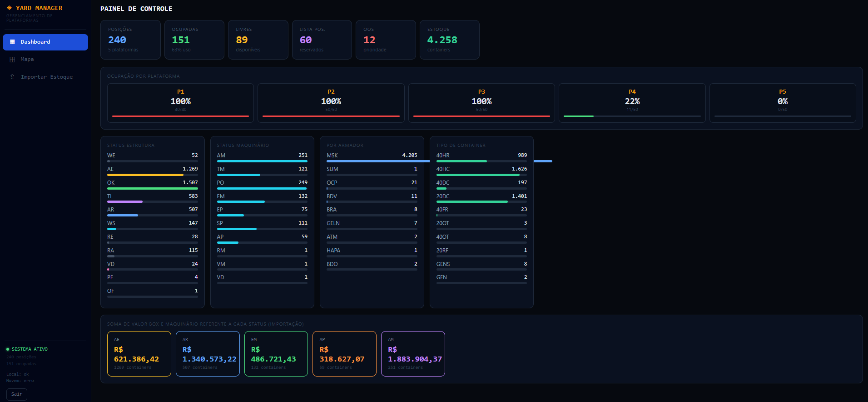Viewport: 868px width, 402px height.
Task: Click the 40HC row in Tipo de Container
Action: [x=481, y=169]
